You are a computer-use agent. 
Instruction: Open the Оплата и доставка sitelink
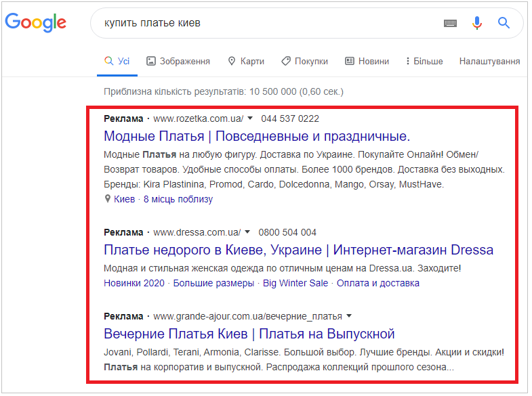pyautogui.click(x=378, y=283)
